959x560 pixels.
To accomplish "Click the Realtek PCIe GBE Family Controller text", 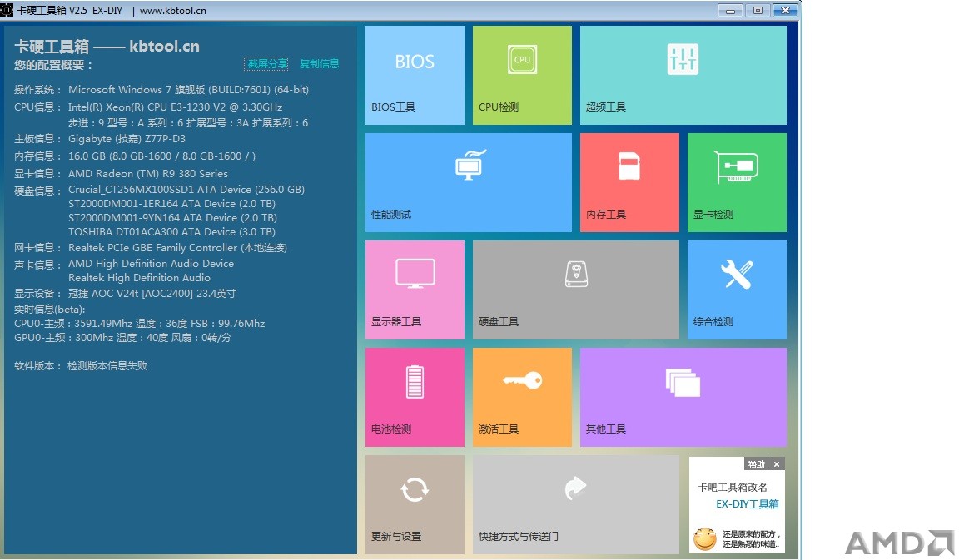I will (x=177, y=248).
